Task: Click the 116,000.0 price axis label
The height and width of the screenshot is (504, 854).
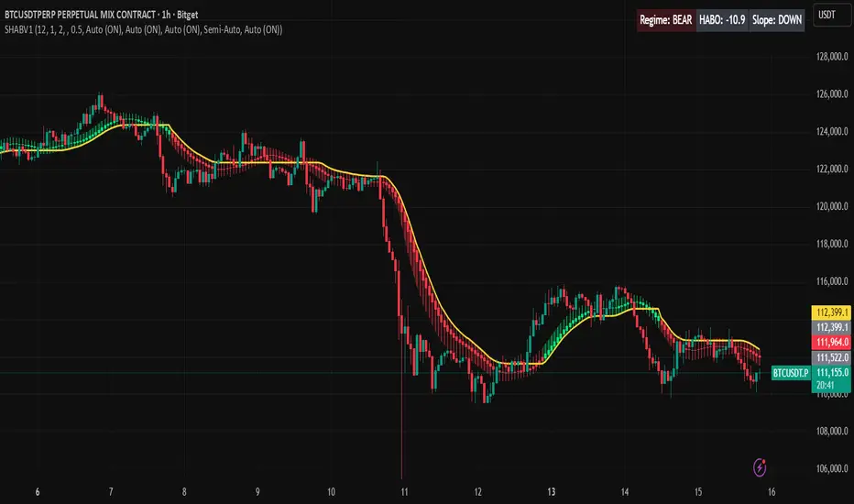Action: pos(832,281)
